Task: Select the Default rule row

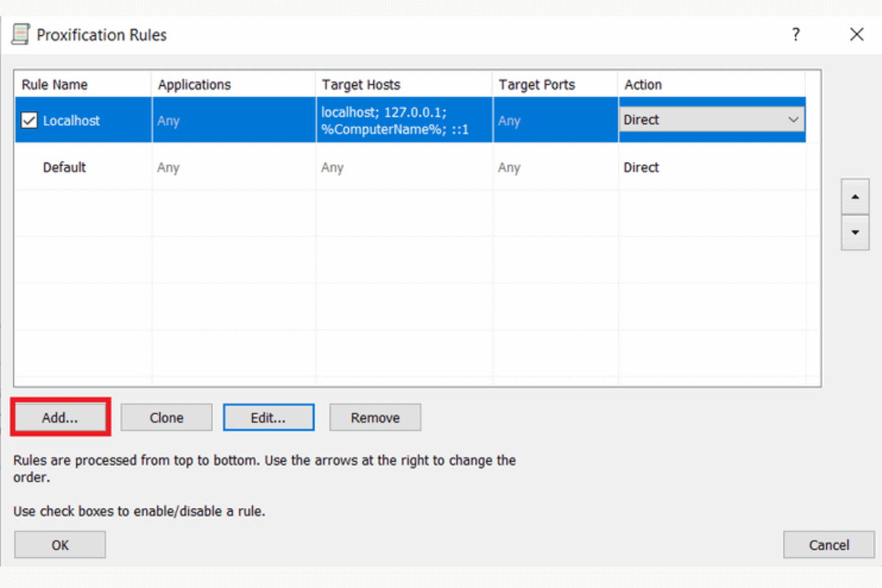Action: point(65,168)
